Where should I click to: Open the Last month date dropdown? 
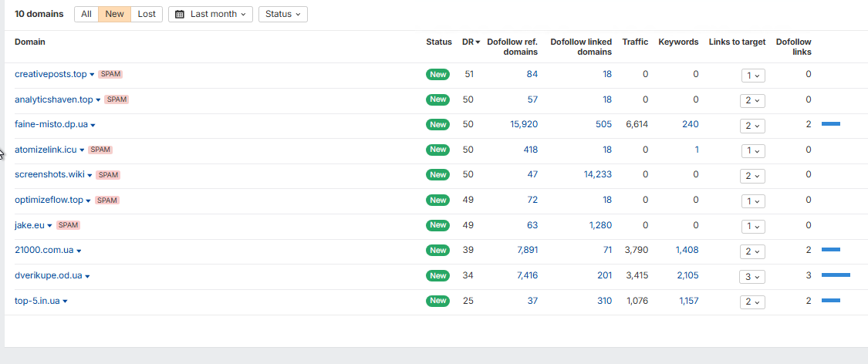pos(210,14)
